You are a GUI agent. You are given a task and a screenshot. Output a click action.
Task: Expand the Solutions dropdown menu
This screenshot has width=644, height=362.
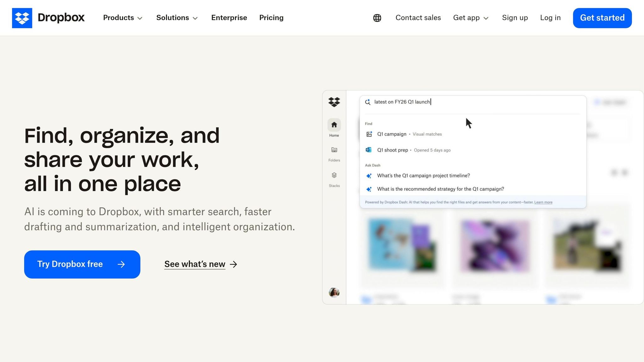tap(177, 18)
